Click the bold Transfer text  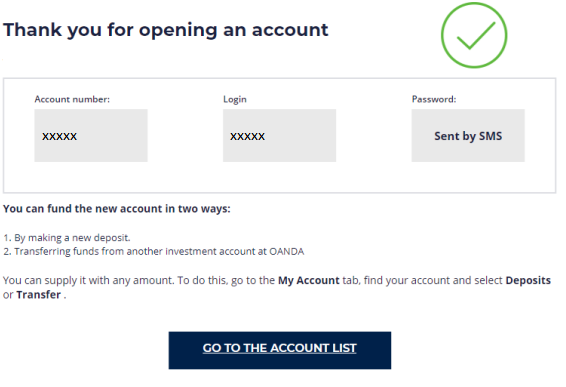click(x=39, y=295)
